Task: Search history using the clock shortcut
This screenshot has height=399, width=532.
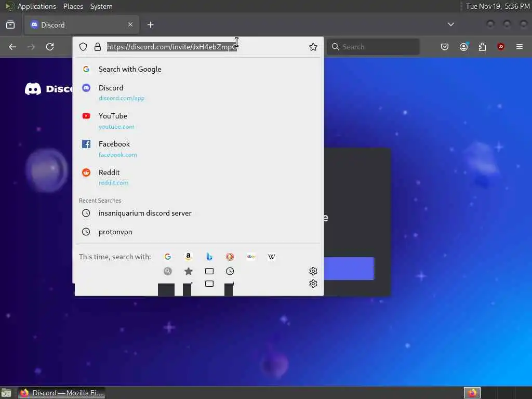Action: click(230, 271)
